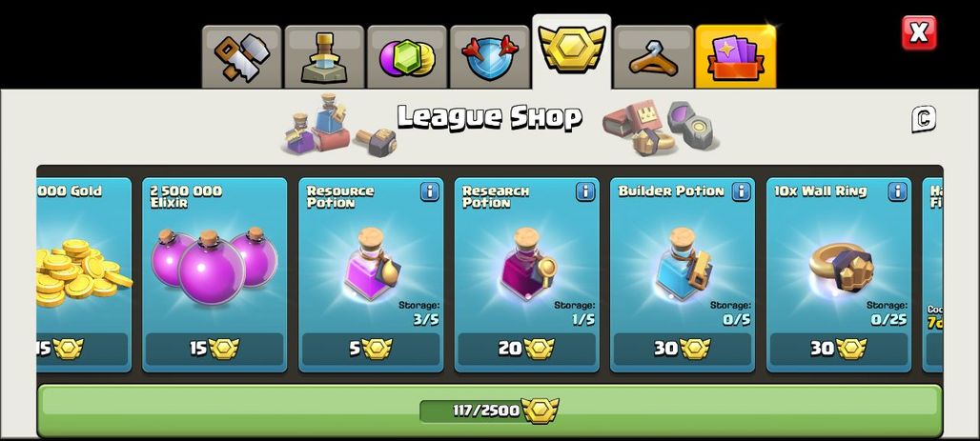The width and height of the screenshot is (980, 441).
Task: Select the League medal shop tab
Action: coord(571,51)
